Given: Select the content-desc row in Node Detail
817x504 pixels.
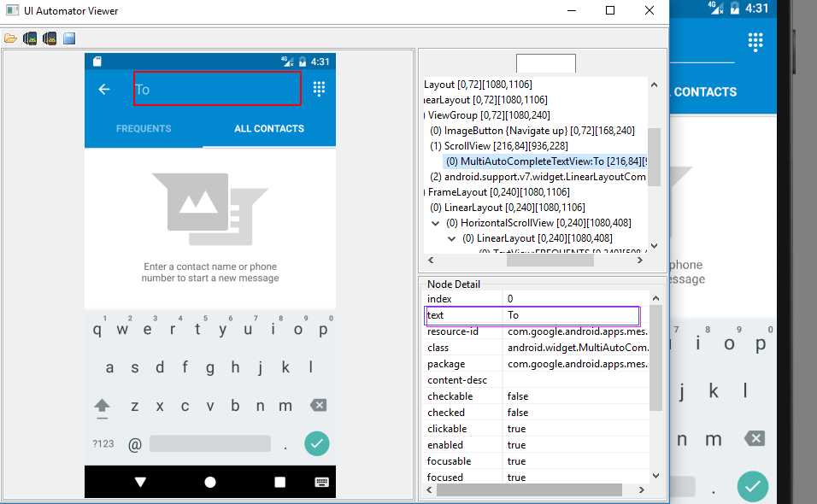Looking at the screenshot, I should point(536,380).
